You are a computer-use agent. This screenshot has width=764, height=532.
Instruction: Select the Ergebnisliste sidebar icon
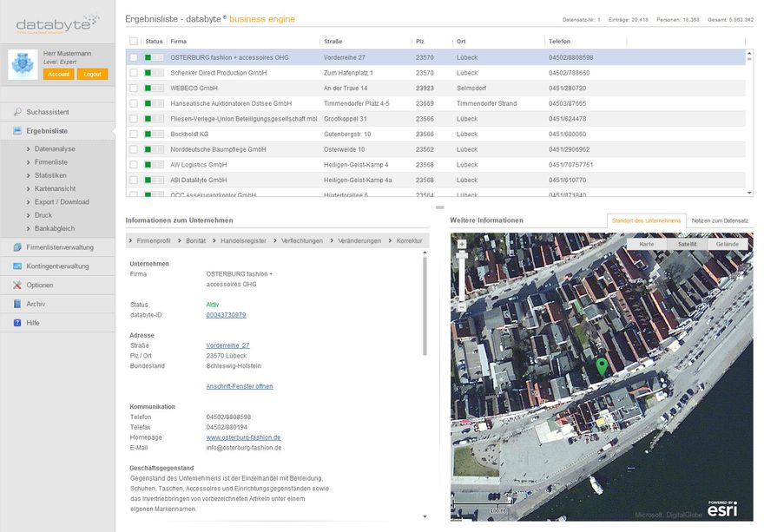pos(17,132)
